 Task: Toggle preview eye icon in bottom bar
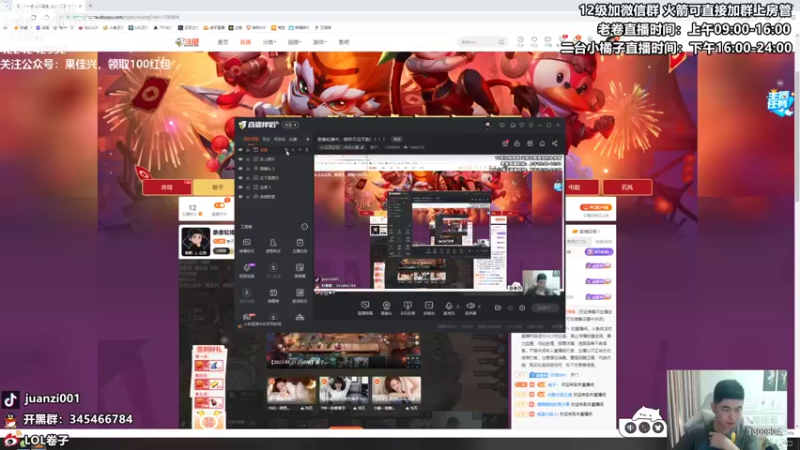click(510, 308)
